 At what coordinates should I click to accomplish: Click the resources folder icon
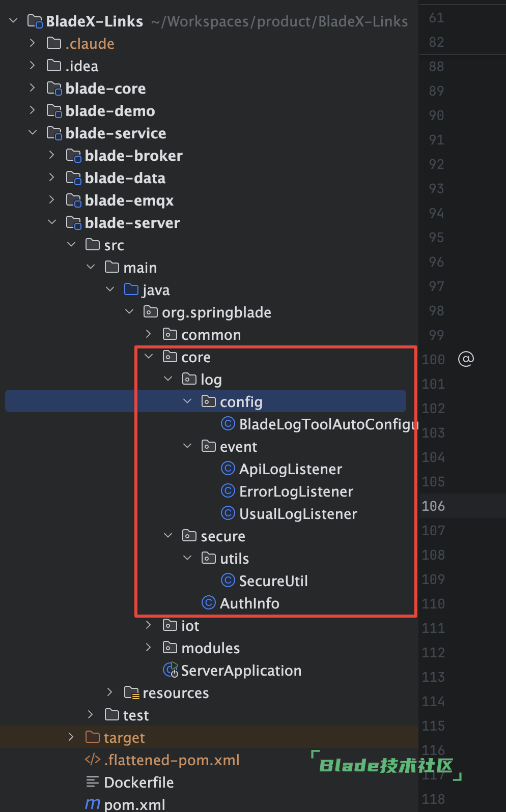tap(132, 692)
